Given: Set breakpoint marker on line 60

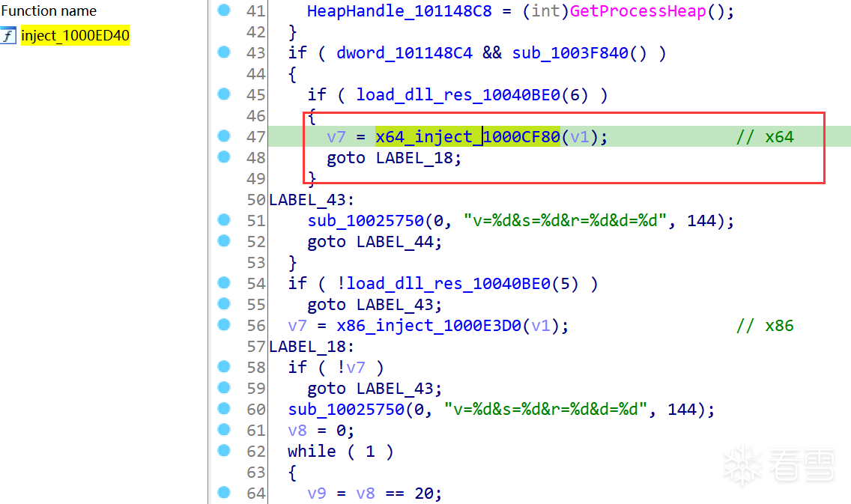Looking at the screenshot, I should tap(223, 408).
